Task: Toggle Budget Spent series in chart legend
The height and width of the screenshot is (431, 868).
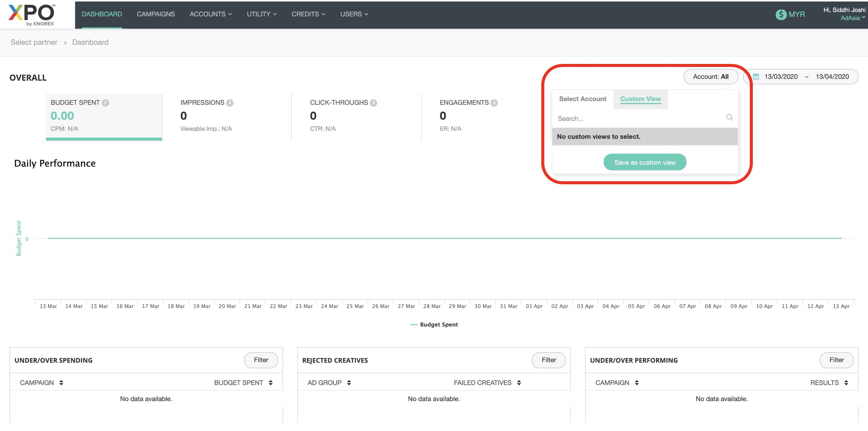Action: pyautogui.click(x=434, y=325)
